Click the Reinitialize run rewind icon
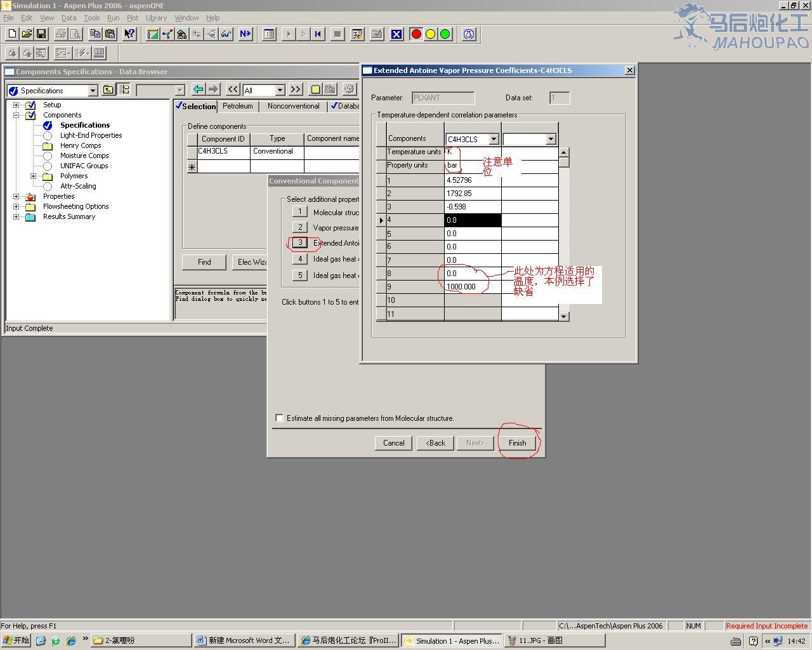812x650 pixels. [318, 34]
